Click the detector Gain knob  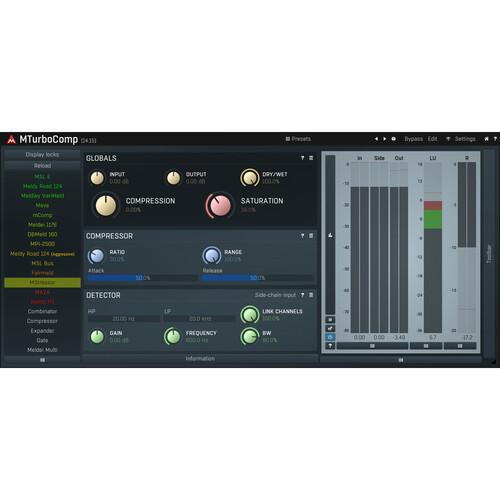(x=97, y=337)
